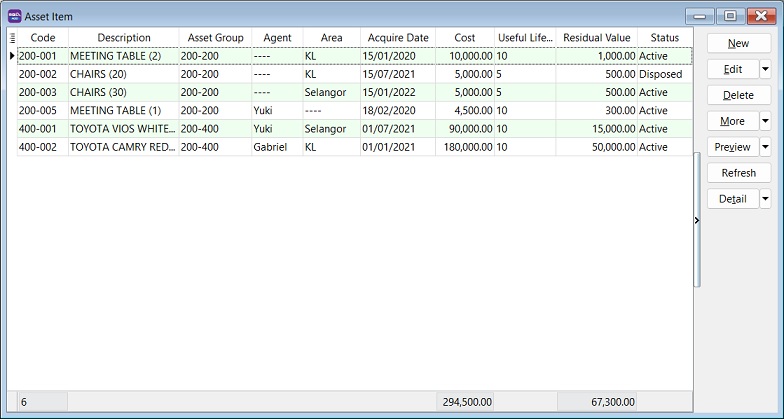Expand the More button dropdown arrow
Screen dimensions: 784x419
pos(765,121)
